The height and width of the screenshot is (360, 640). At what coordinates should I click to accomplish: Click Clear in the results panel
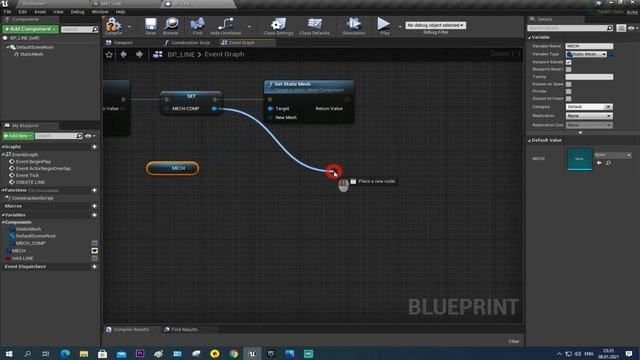tap(514, 341)
